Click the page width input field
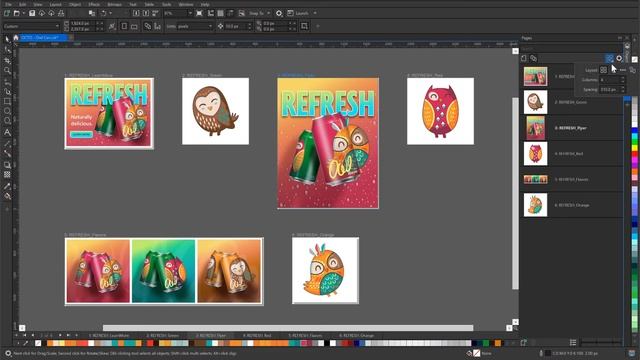This screenshot has height=360, width=640. [x=82, y=24]
